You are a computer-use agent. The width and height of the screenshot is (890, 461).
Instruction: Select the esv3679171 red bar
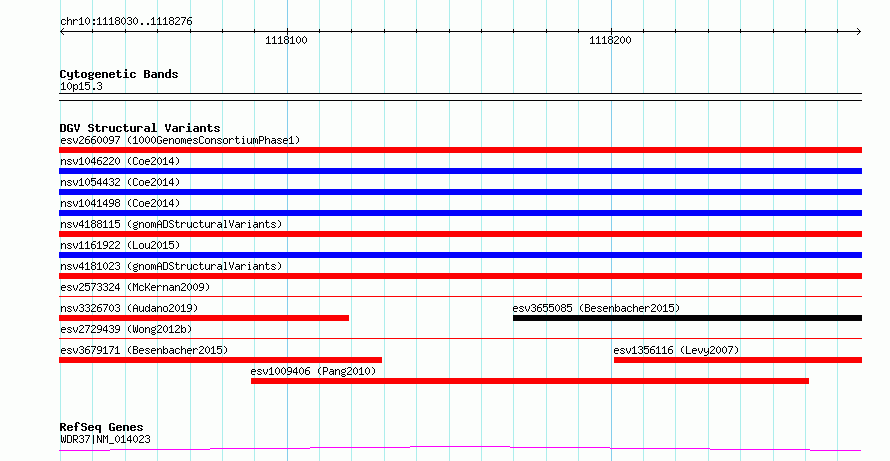click(x=220, y=360)
